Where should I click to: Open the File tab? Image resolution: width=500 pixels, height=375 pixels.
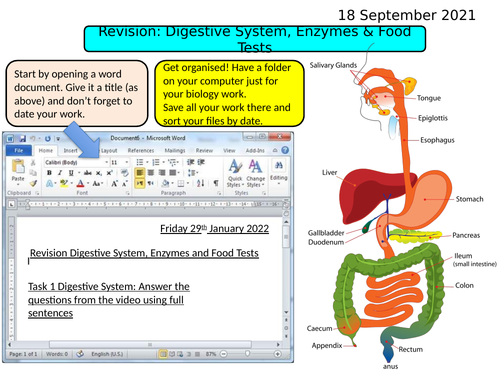(19, 151)
